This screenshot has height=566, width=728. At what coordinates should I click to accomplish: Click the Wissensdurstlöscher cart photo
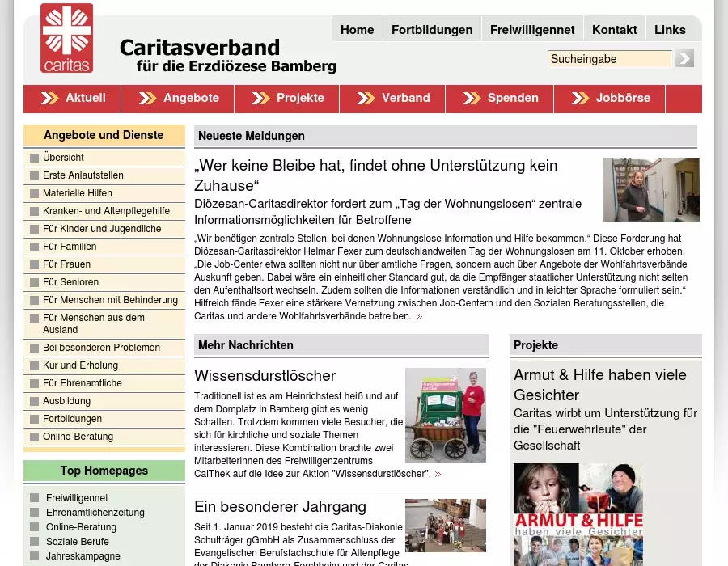(445, 415)
